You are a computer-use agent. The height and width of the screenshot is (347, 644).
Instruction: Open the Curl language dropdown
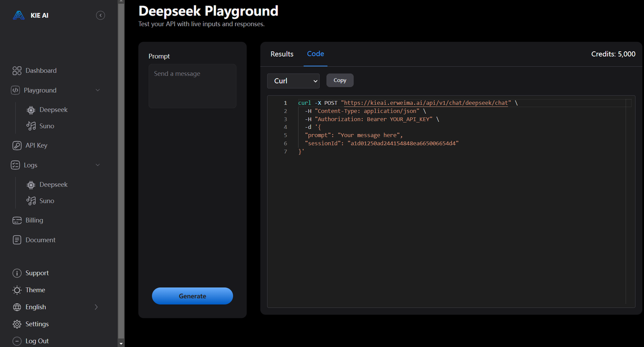point(293,81)
